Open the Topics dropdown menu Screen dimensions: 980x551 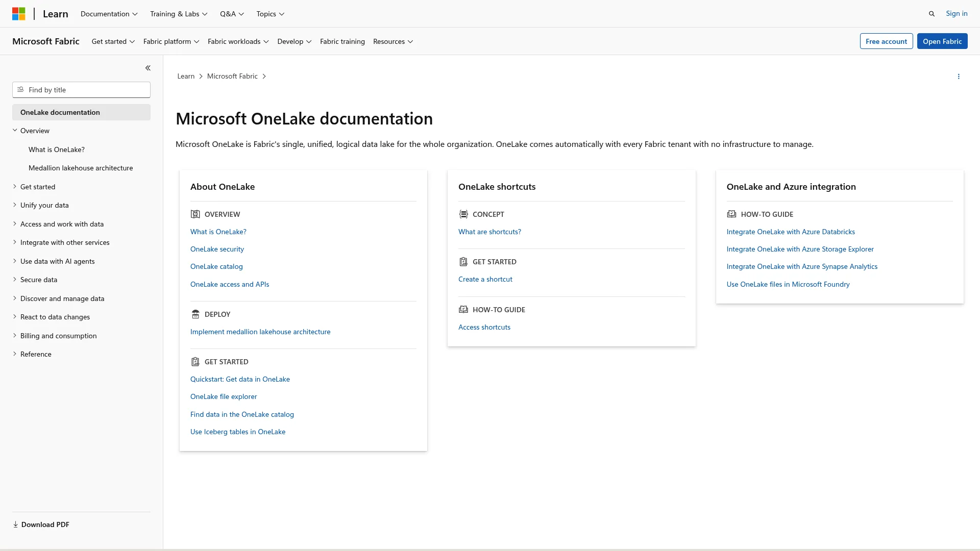(271, 14)
